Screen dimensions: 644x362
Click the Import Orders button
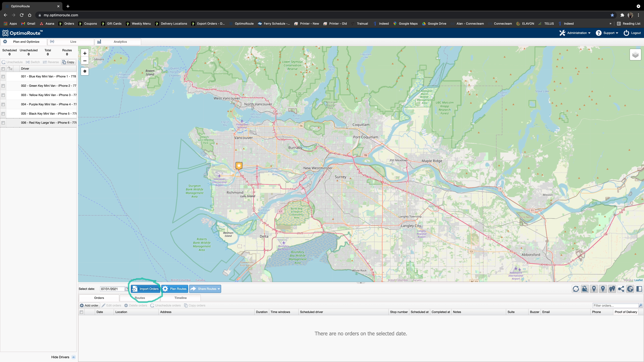(x=146, y=289)
